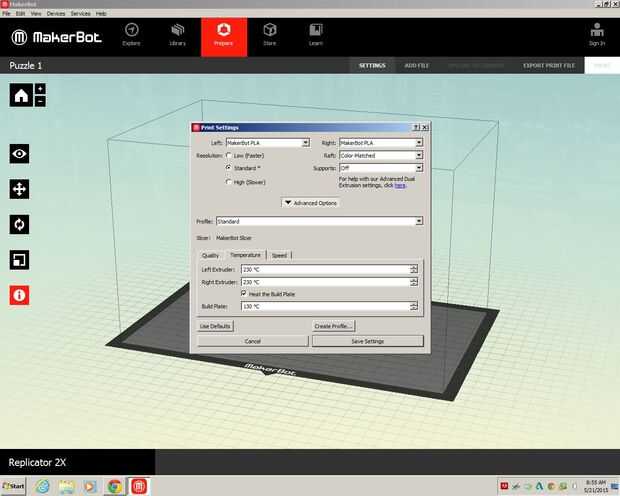Click the Replicator 2X device label
Screen dimensions: 620x496
click(38, 462)
